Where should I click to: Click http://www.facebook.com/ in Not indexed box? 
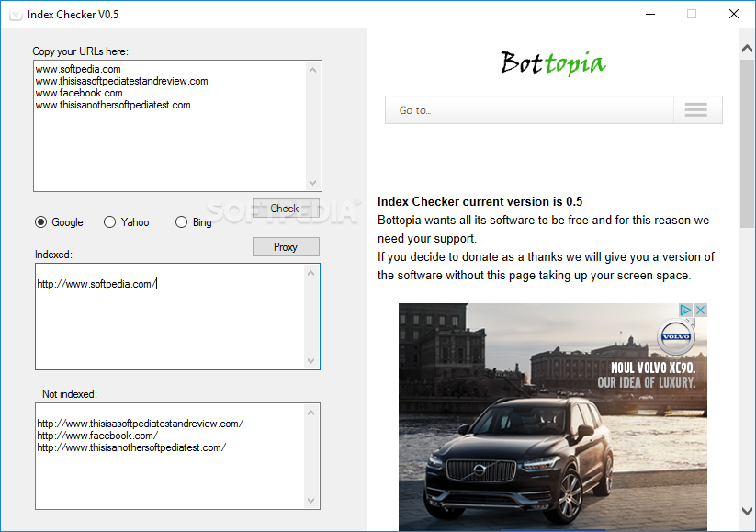click(97, 436)
